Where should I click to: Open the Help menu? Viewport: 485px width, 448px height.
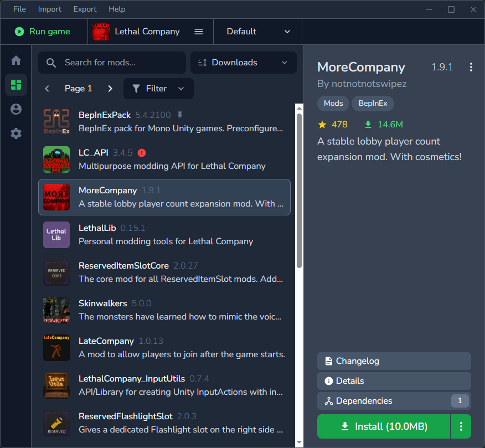[x=117, y=9]
